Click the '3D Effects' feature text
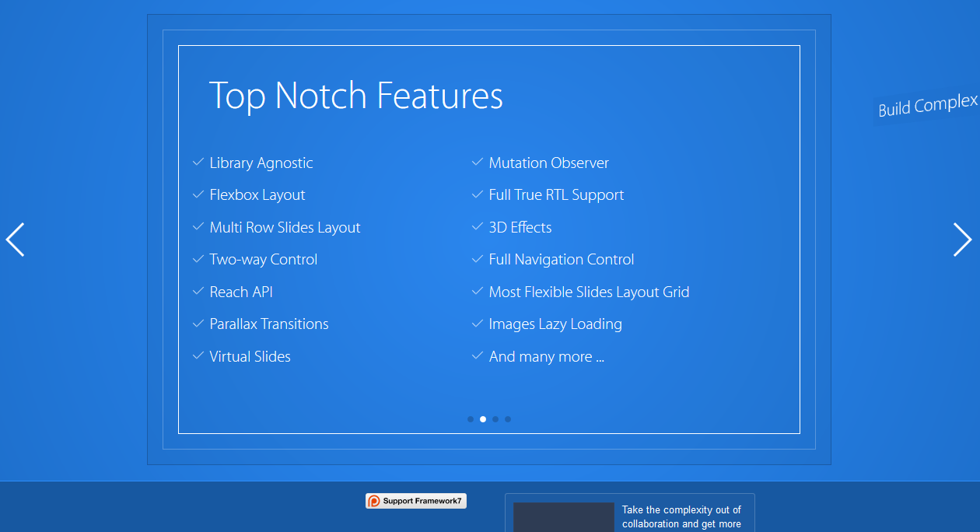 (x=520, y=228)
